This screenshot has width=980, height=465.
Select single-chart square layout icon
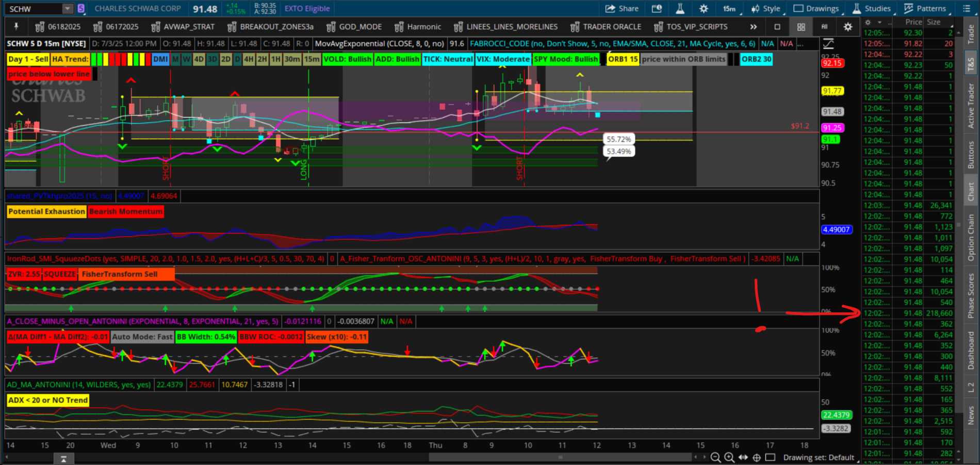(x=777, y=27)
